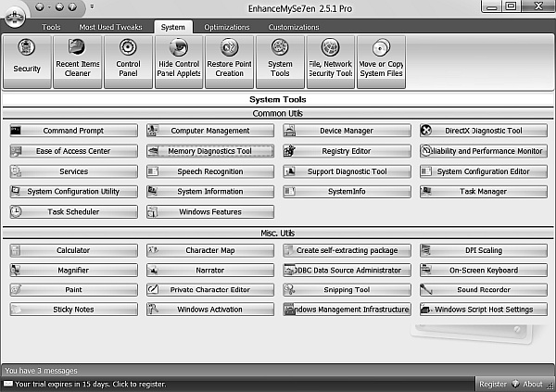The width and height of the screenshot is (556, 392).
Task: Click the 'You have 3 messages' bar
Action: 278,371
